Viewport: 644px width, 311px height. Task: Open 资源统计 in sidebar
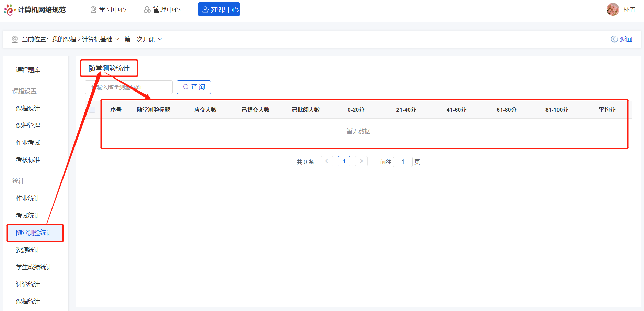tap(28, 250)
